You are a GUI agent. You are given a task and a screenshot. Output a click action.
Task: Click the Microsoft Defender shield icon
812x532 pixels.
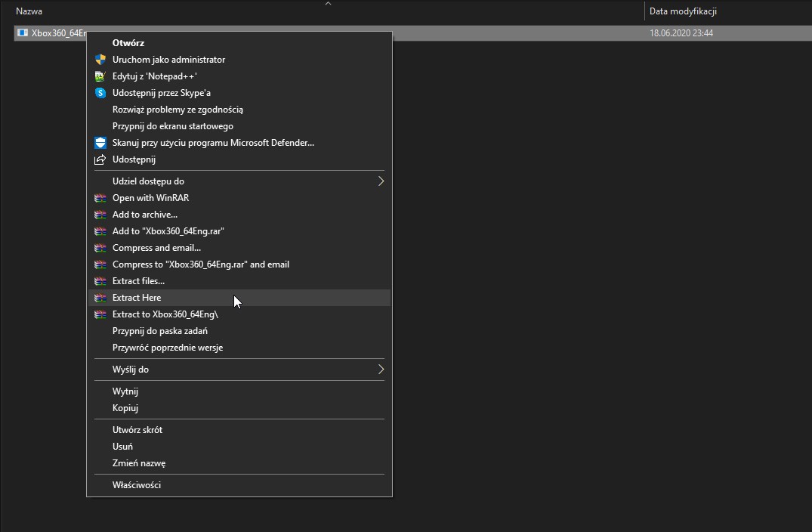pyautogui.click(x=100, y=143)
